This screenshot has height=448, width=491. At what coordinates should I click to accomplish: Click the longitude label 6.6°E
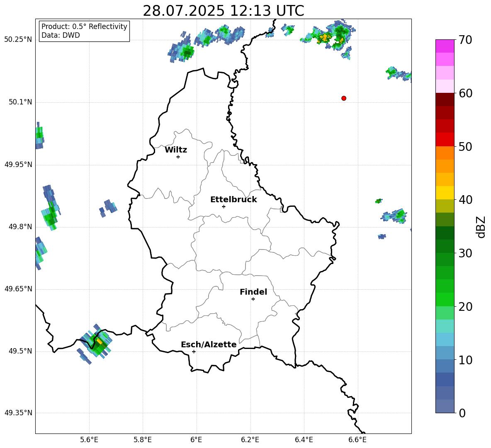[x=357, y=440]
